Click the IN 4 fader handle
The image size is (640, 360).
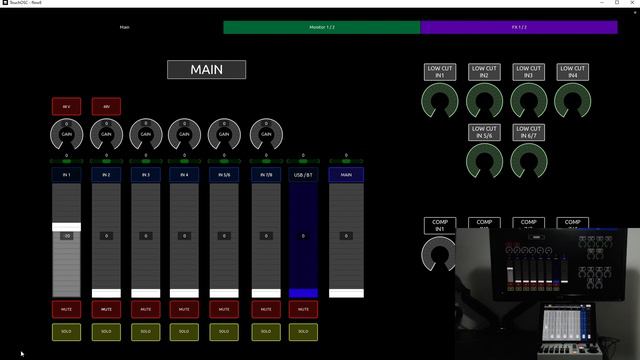(x=184, y=293)
